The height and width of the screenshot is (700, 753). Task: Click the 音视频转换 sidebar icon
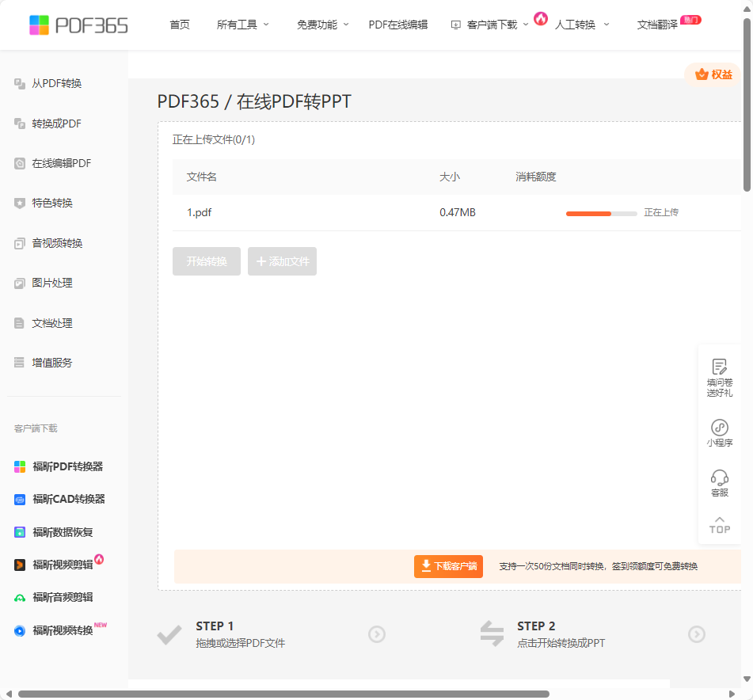[x=20, y=243]
